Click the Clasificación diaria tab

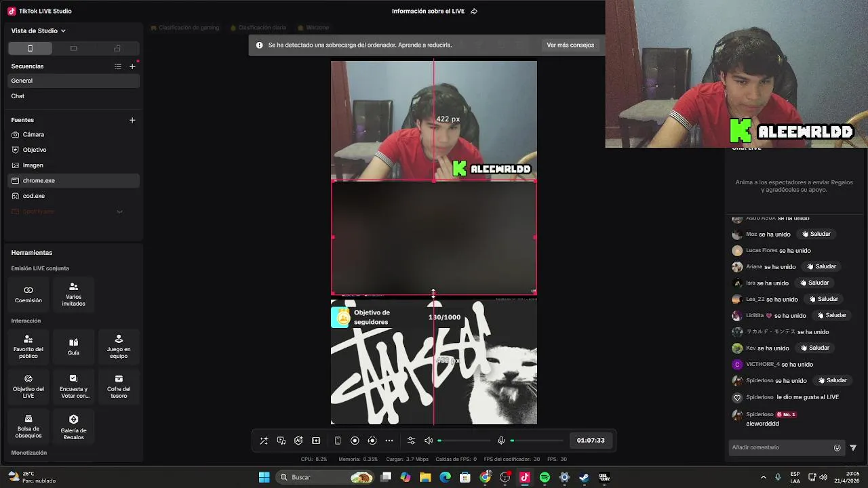click(258, 28)
